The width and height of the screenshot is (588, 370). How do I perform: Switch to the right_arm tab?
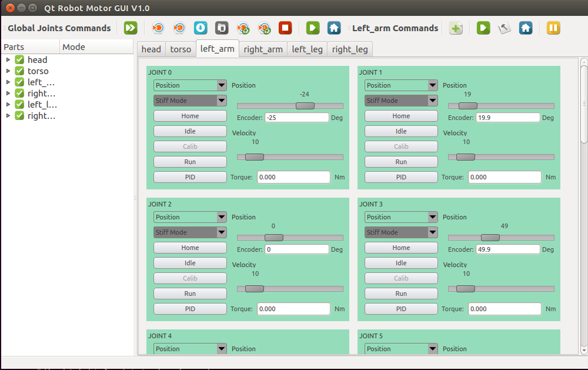263,49
